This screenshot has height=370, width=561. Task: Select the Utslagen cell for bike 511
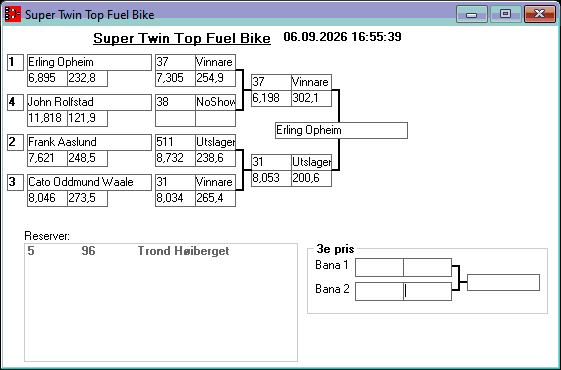click(215, 142)
